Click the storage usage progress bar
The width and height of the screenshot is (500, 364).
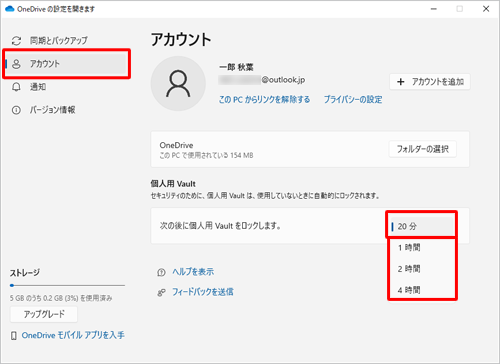[67, 285]
